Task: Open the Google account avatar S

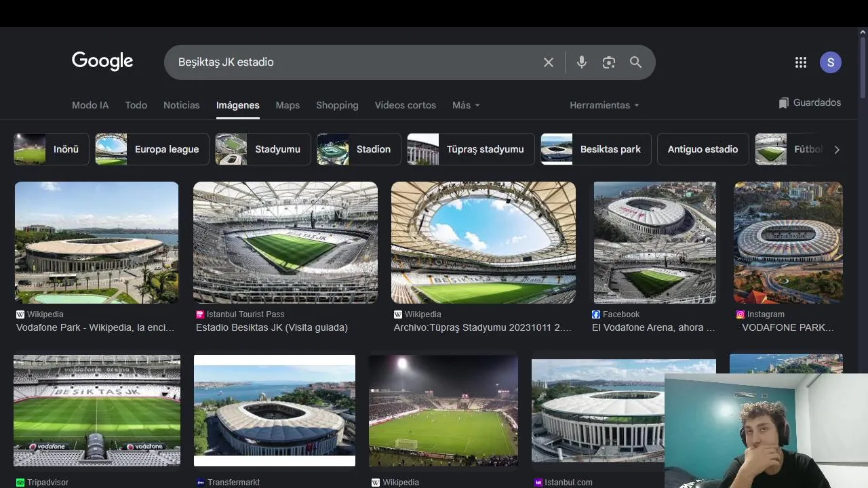Action: (831, 62)
